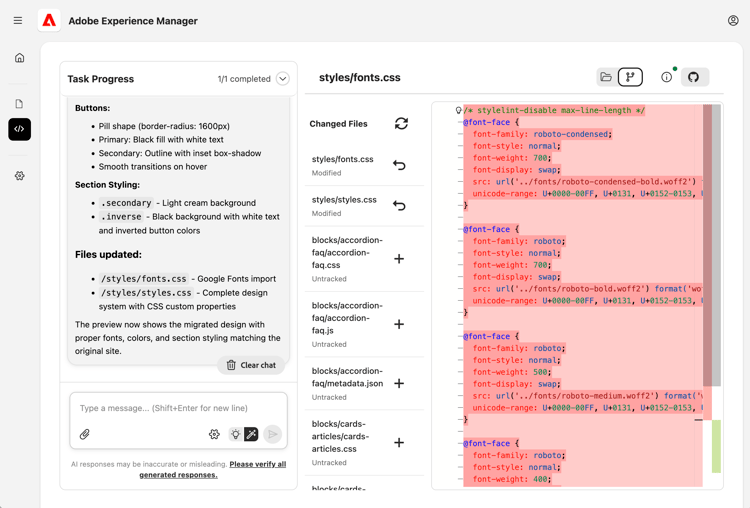
Task: Collapse the Task Progress panel
Action: point(283,78)
